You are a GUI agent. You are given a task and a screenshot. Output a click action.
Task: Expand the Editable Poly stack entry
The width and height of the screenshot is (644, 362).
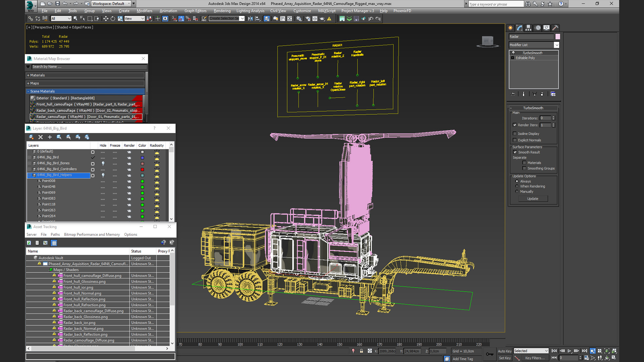(513, 58)
